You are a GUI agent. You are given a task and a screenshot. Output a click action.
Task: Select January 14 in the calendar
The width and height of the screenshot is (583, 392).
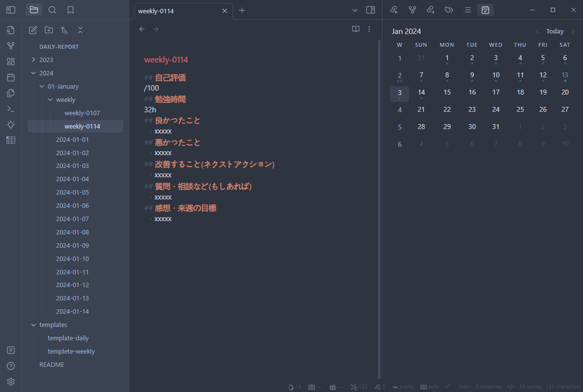pos(421,93)
